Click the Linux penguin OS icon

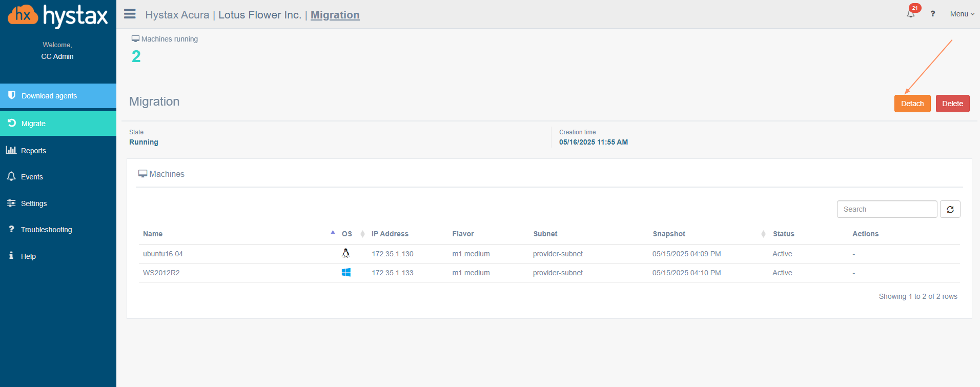346,253
